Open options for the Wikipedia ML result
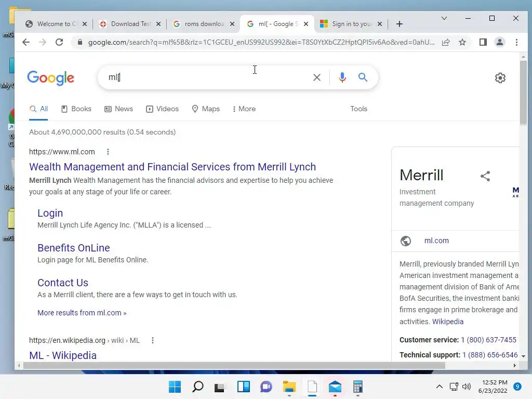 point(153,340)
